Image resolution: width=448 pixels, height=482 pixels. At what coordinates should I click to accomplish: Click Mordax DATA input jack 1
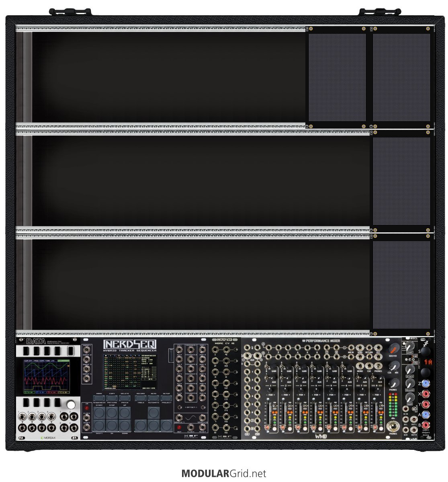[x=22, y=416]
